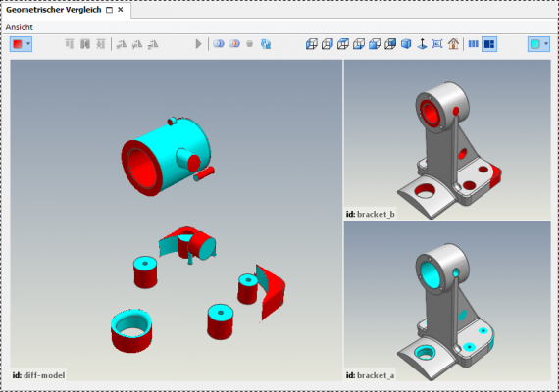Click the red-blue overlapping circles icon

(234, 44)
